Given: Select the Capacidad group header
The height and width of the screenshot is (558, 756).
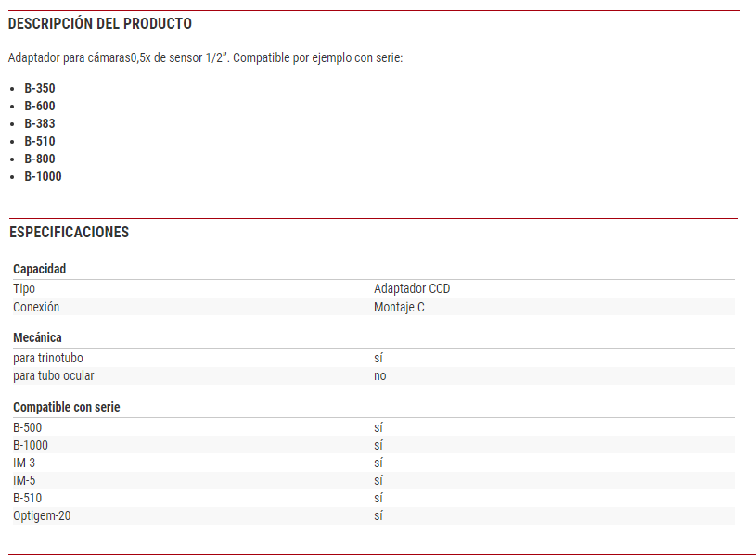Looking at the screenshot, I should pyautogui.click(x=40, y=269).
